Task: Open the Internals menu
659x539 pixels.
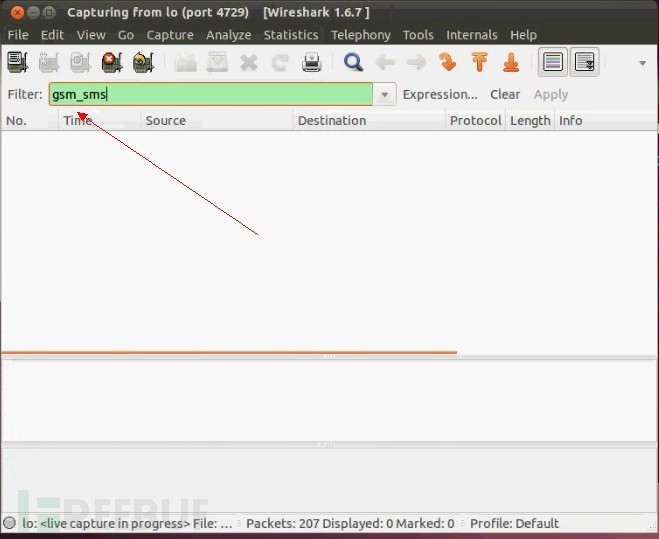Action: click(472, 35)
